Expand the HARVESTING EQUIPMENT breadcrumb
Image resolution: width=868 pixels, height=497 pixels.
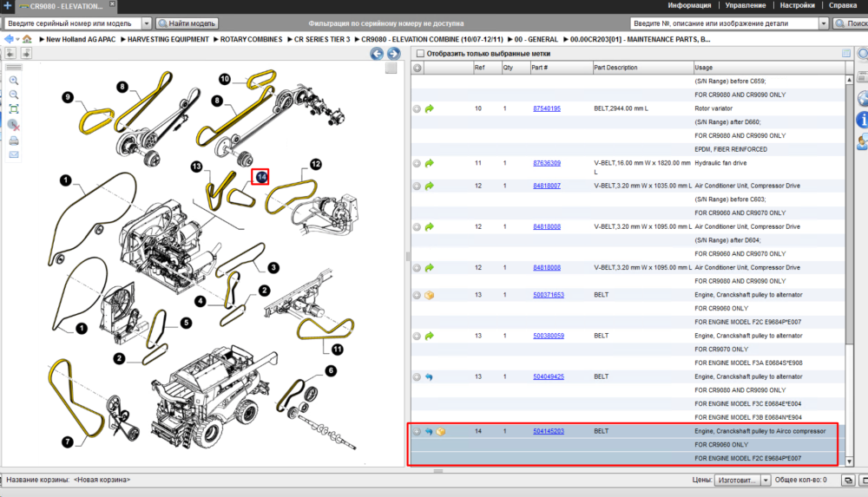point(123,39)
